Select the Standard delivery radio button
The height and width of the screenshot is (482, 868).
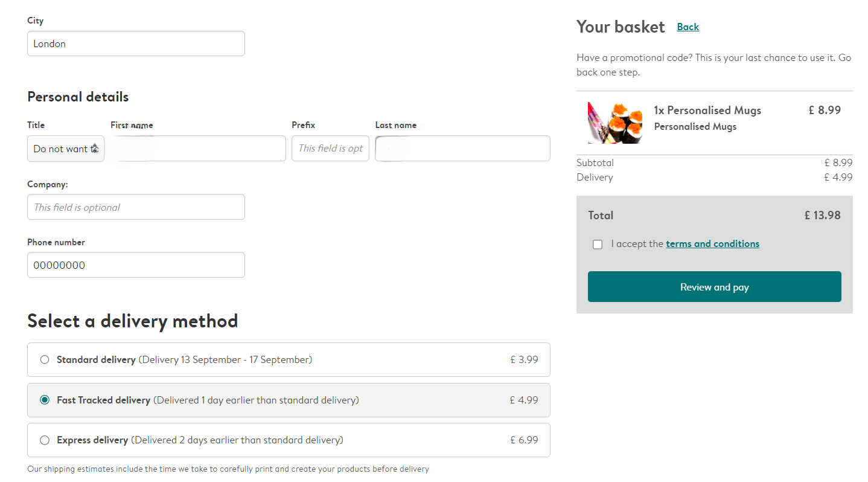(45, 360)
